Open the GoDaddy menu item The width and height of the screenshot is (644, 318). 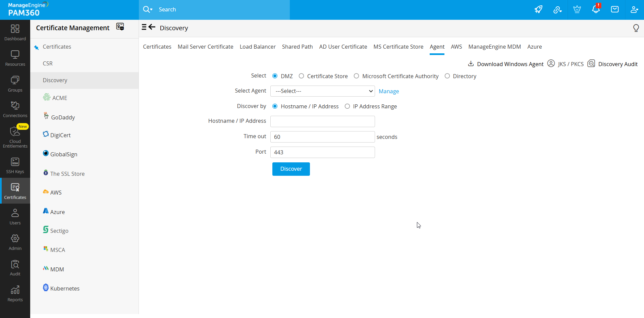pos(63,117)
